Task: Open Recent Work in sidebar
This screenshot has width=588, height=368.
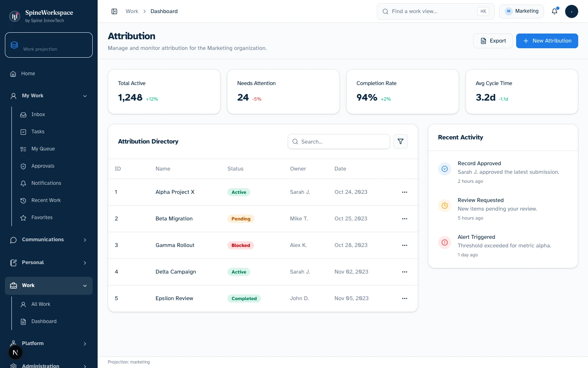Action: coord(54,200)
